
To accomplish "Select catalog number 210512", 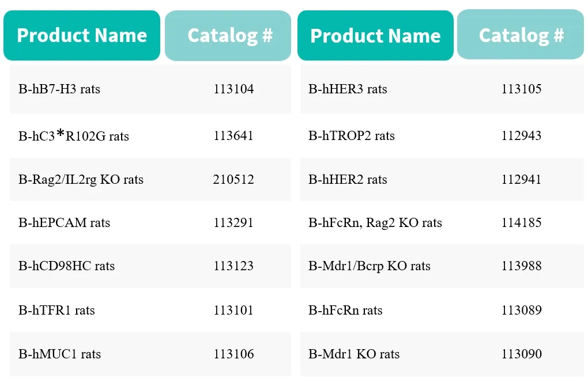I will [233, 180].
